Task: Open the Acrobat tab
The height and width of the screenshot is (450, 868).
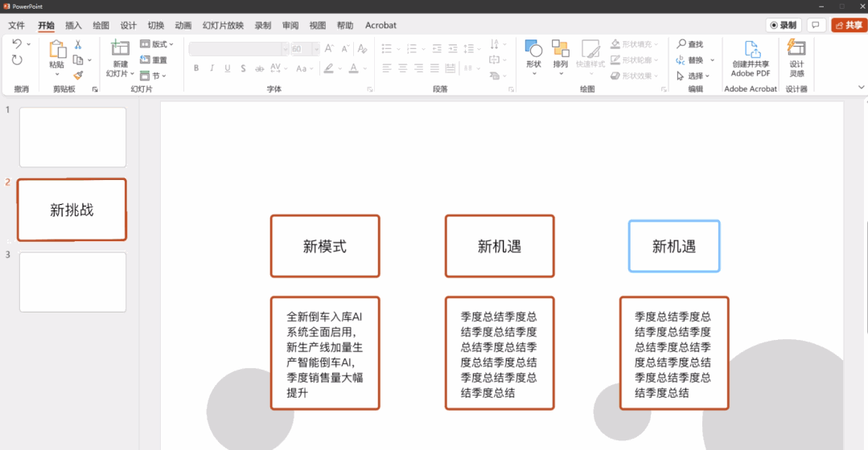Action: [x=381, y=26]
